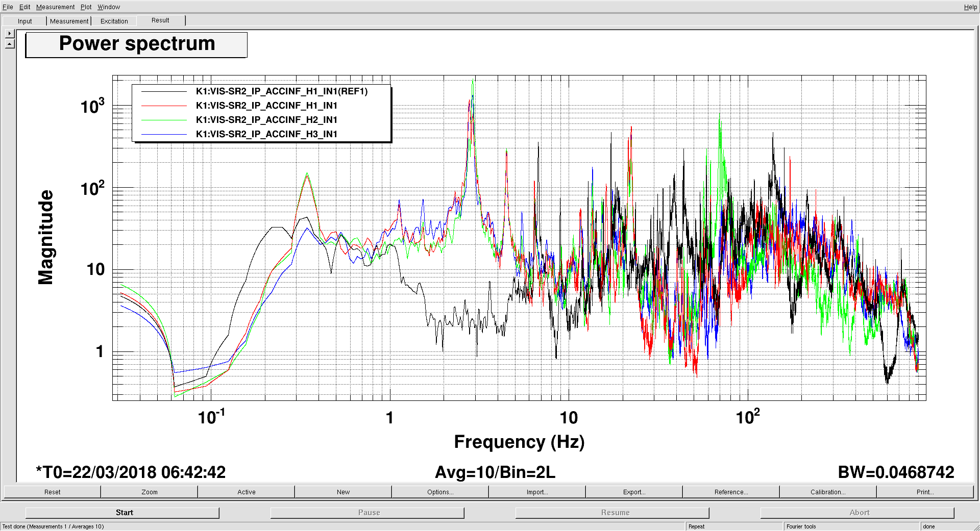Switch to the Measurement tab
Viewport: 980px width, 531px height.
tap(69, 21)
